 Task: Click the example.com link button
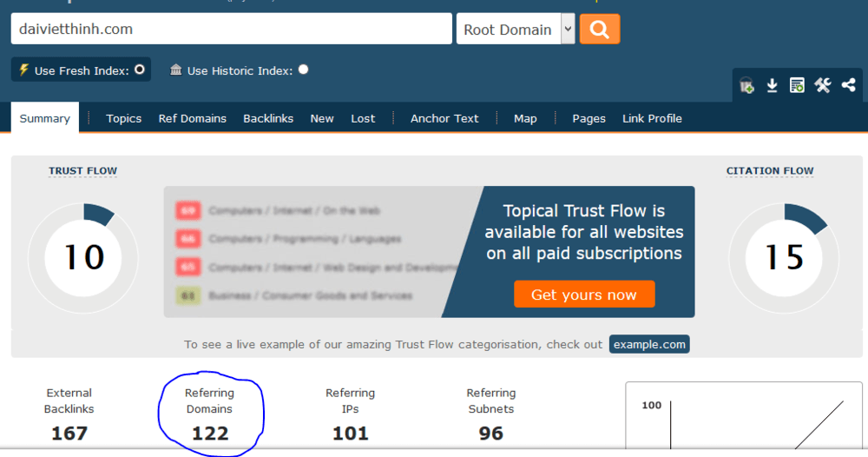[x=649, y=344]
